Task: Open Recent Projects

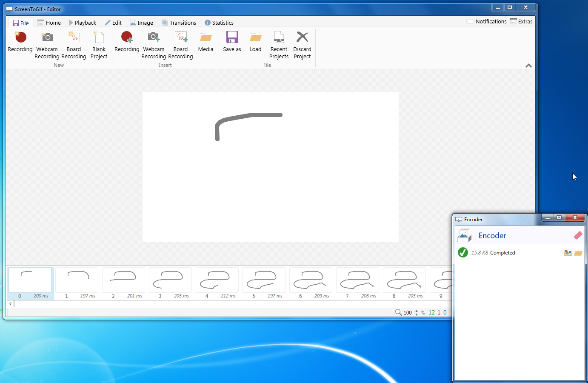Action: point(279,45)
